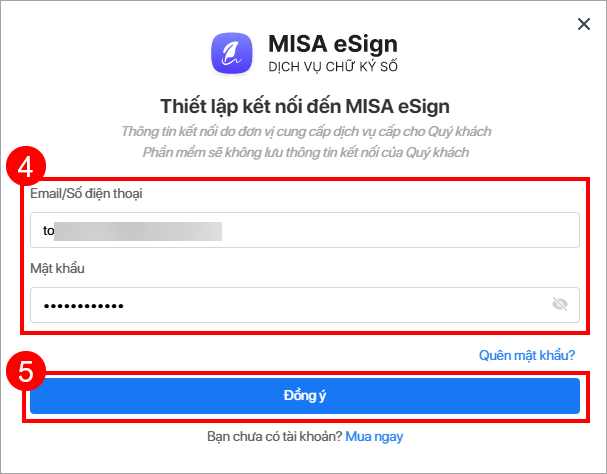Click the DỊCH VỤ CHỮ KÝ SỐ tagline
The height and width of the screenshot is (474, 607).
coord(334,66)
